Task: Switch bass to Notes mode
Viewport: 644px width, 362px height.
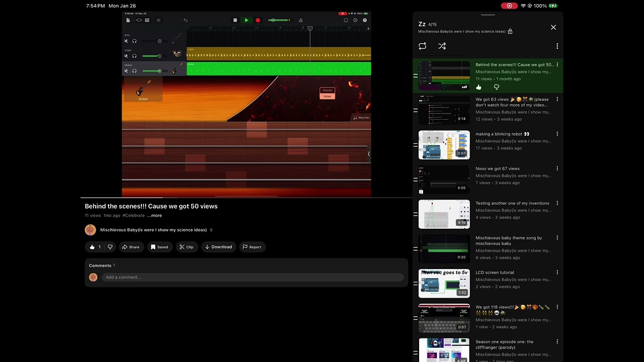Action: point(327,96)
